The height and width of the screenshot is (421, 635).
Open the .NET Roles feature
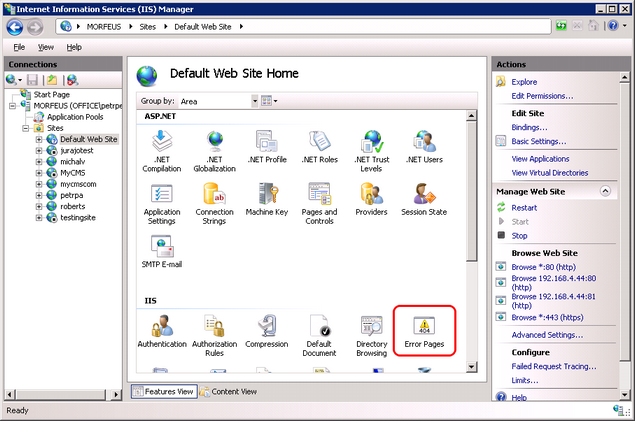pyautogui.click(x=320, y=147)
